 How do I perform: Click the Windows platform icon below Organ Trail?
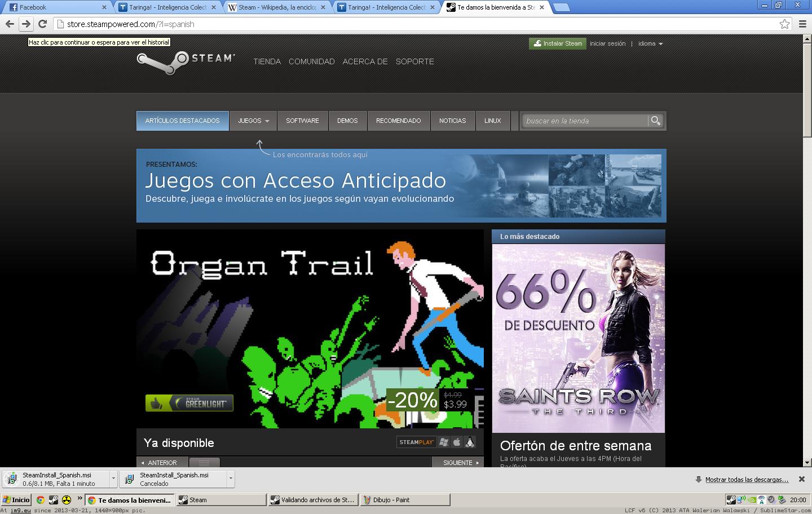(444, 442)
